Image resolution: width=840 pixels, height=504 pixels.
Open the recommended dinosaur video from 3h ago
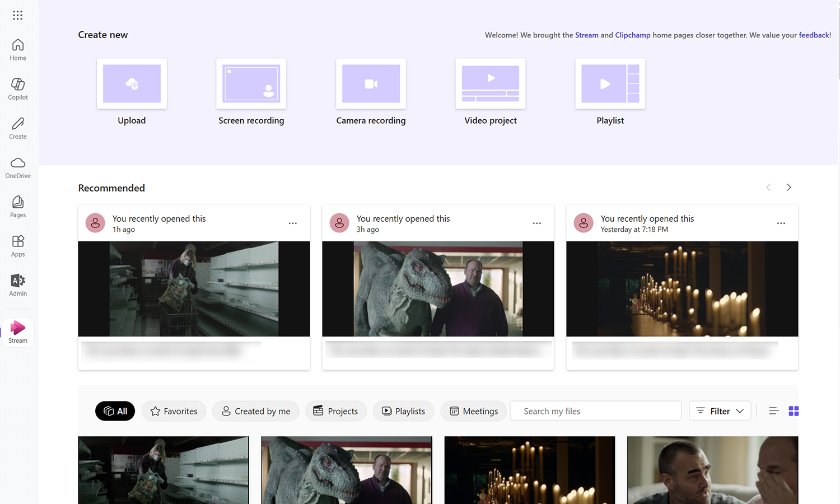438,289
